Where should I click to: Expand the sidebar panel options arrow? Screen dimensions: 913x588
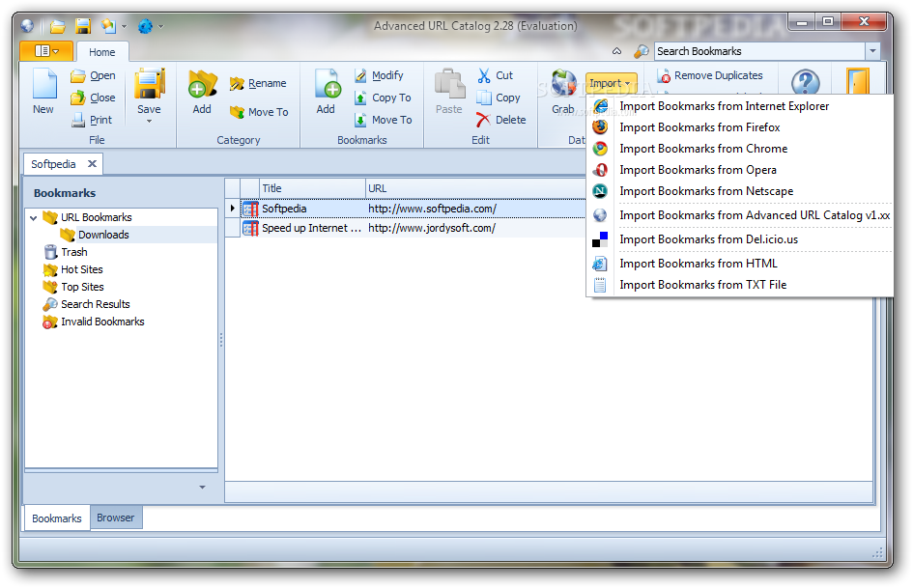203,488
